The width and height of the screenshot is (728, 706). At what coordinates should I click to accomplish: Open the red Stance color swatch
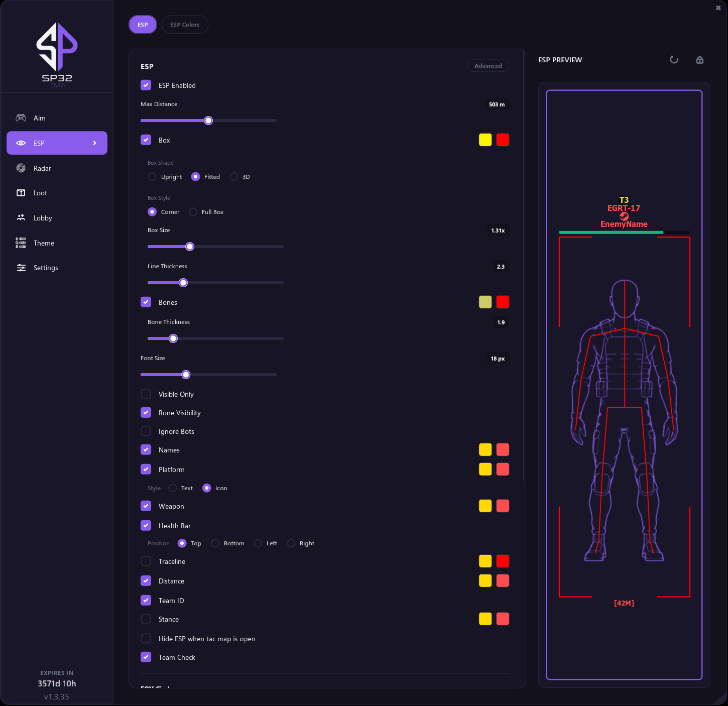click(503, 619)
